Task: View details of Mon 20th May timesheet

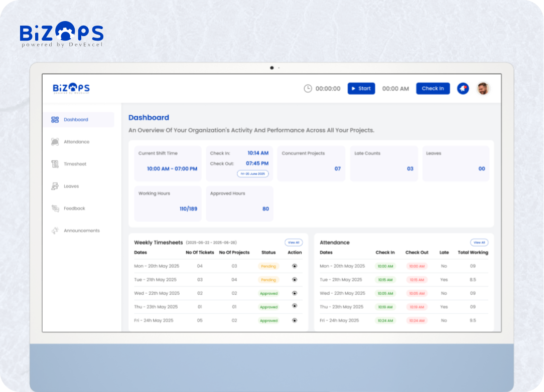Action: [295, 266]
